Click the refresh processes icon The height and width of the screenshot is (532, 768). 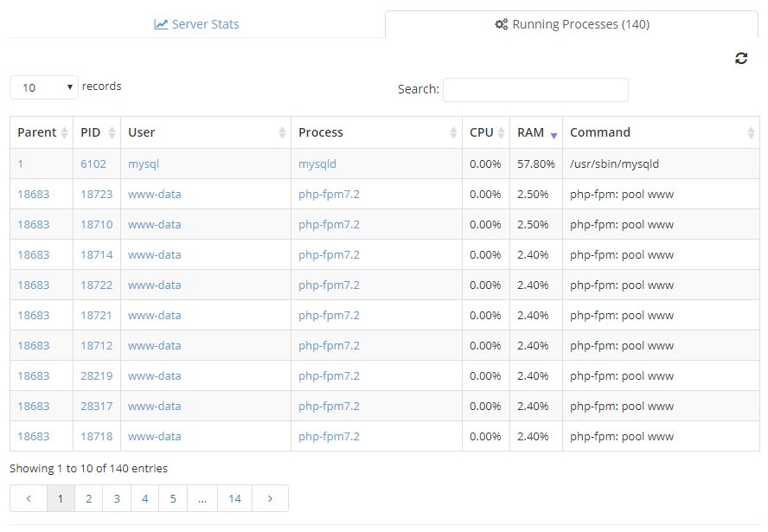pos(740,58)
